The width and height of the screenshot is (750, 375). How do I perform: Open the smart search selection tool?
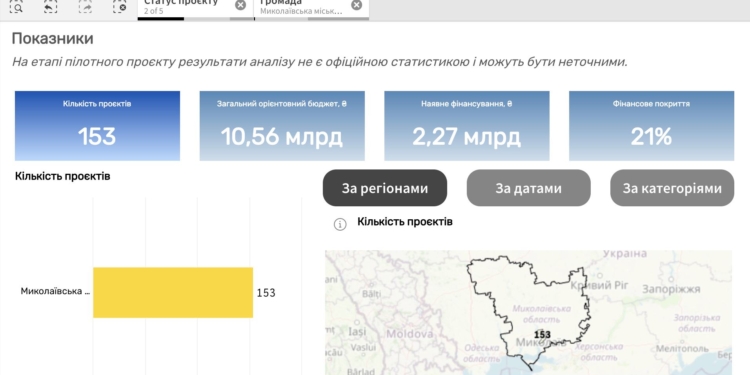pos(16,6)
